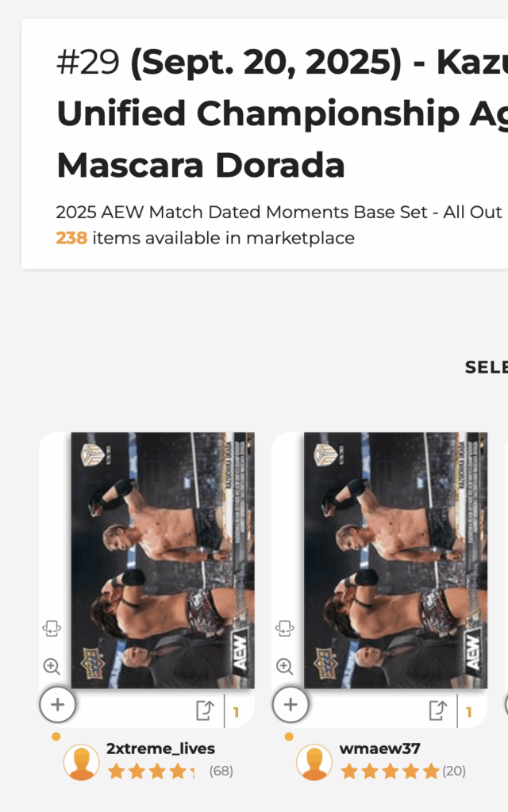This screenshot has height=812, width=508.
Task: Open wmaew37 profile avatar
Action: coord(314,762)
